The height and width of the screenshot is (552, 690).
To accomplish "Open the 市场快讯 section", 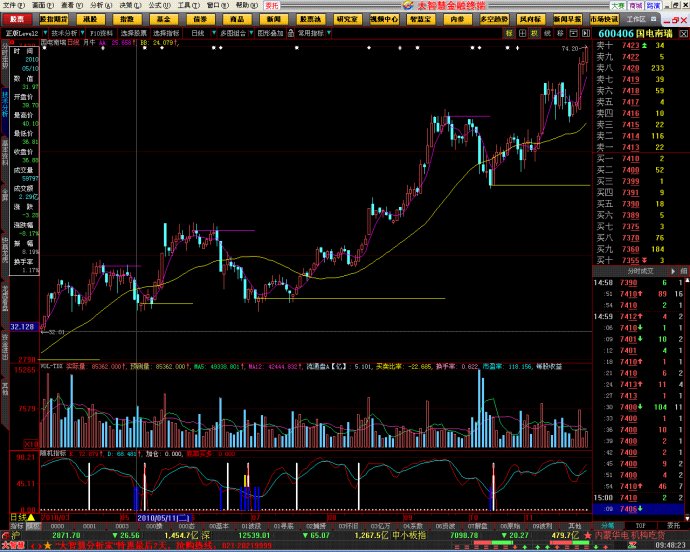I will tap(604, 19).
